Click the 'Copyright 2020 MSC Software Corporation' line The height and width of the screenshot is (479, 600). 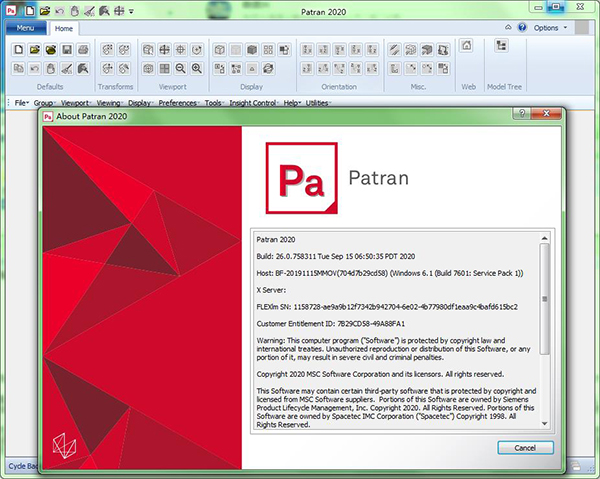click(380, 374)
